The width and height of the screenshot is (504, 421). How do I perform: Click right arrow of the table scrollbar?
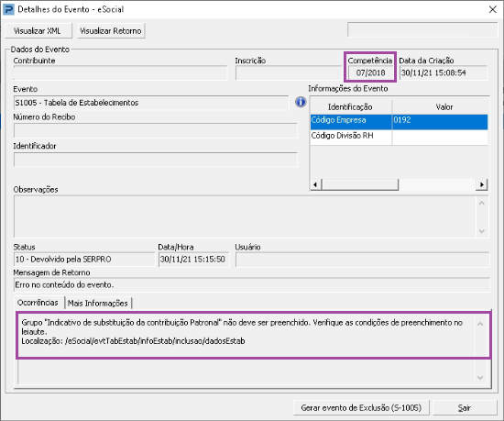point(481,184)
